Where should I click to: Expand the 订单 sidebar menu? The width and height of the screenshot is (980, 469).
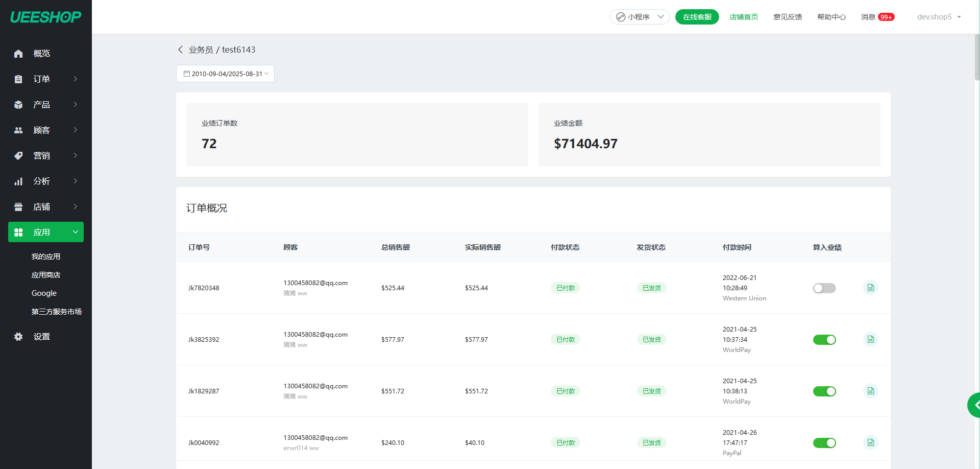(x=46, y=79)
